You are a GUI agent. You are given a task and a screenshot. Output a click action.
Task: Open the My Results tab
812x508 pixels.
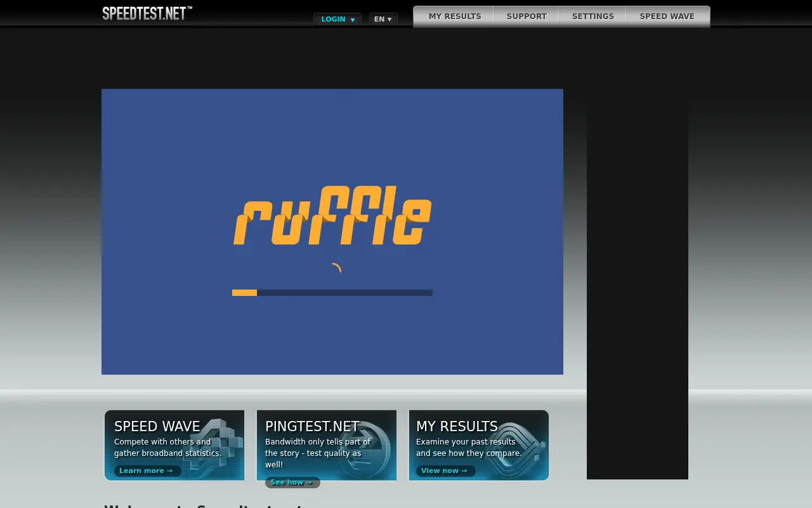tap(454, 17)
